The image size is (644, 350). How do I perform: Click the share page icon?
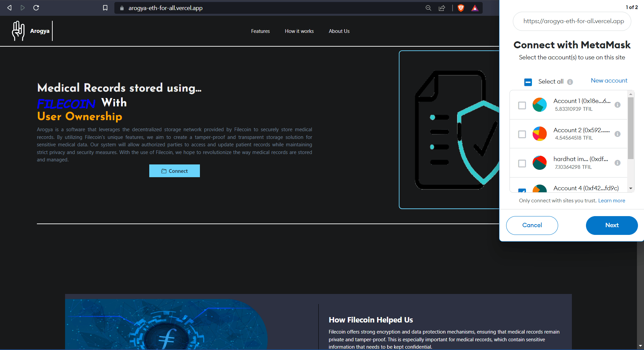pyautogui.click(x=442, y=8)
